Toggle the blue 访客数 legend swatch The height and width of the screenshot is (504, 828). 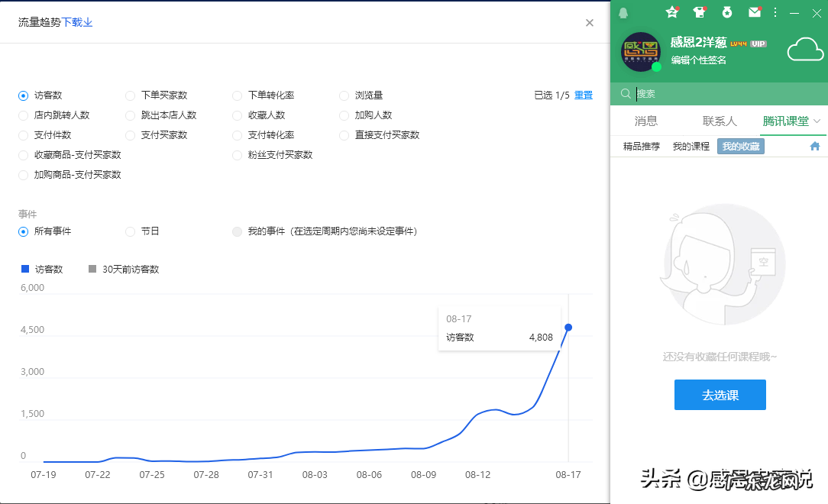[x=24, y=268]
